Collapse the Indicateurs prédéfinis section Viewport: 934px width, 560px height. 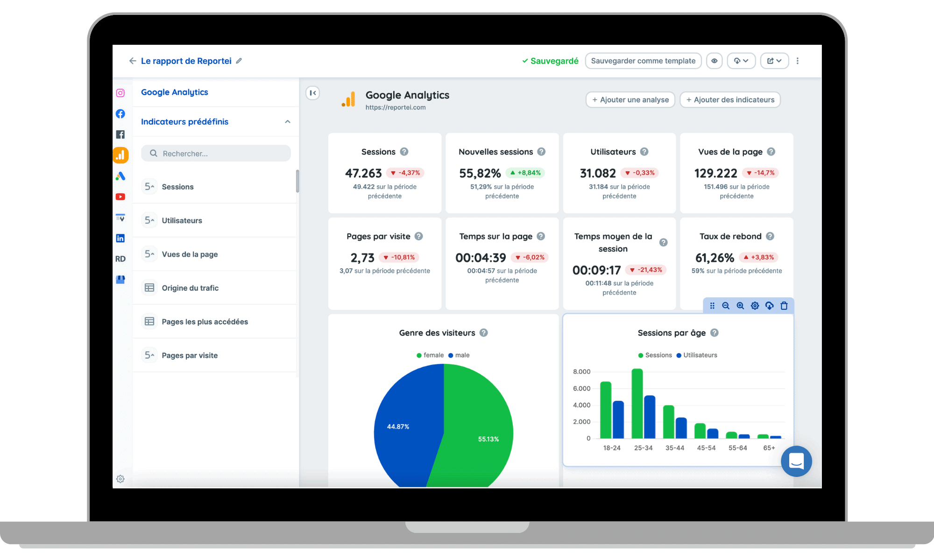click(288, 122)
